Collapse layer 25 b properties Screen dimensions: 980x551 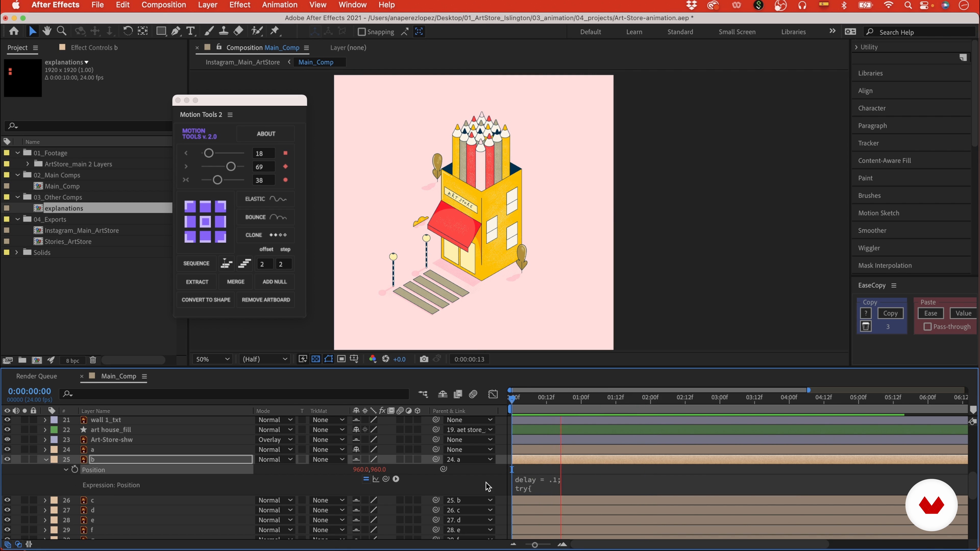coord(46,459)
